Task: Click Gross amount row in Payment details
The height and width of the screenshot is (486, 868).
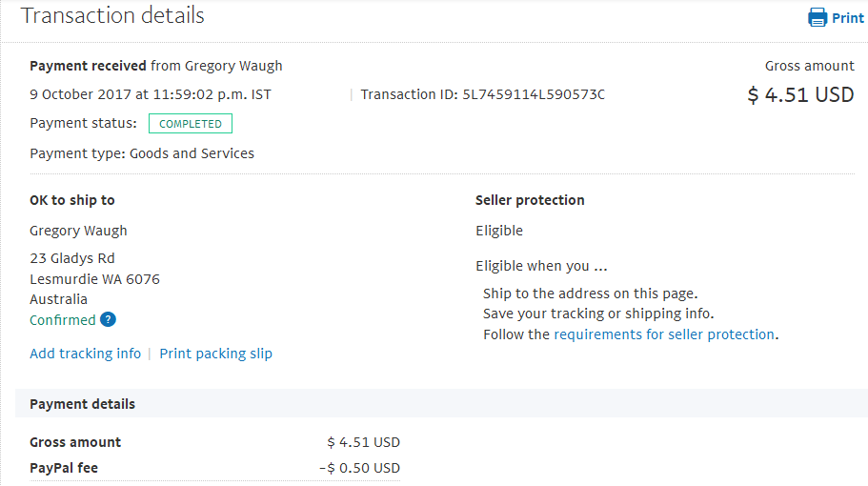Action: coord(214,442)
